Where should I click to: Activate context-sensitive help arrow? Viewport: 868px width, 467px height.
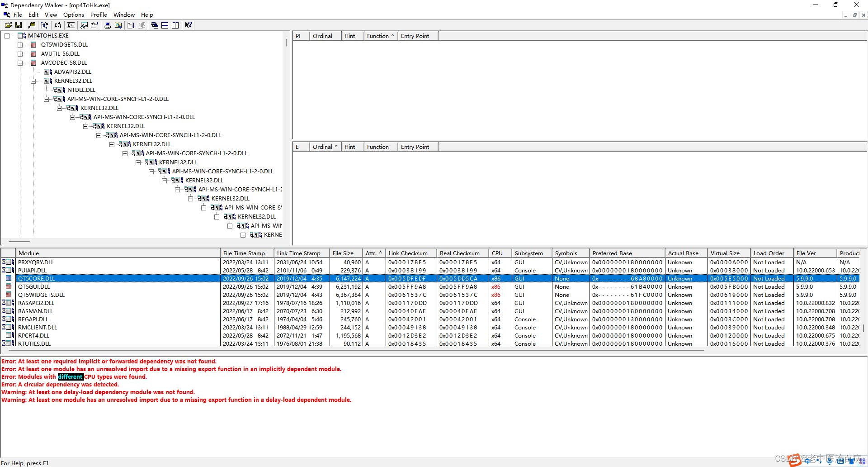(189, 25)
